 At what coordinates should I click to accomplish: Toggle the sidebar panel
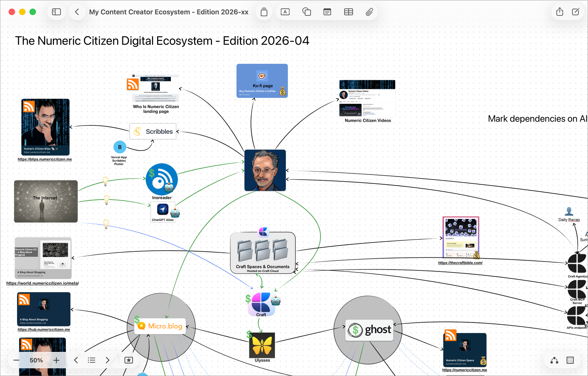(56, 12)
